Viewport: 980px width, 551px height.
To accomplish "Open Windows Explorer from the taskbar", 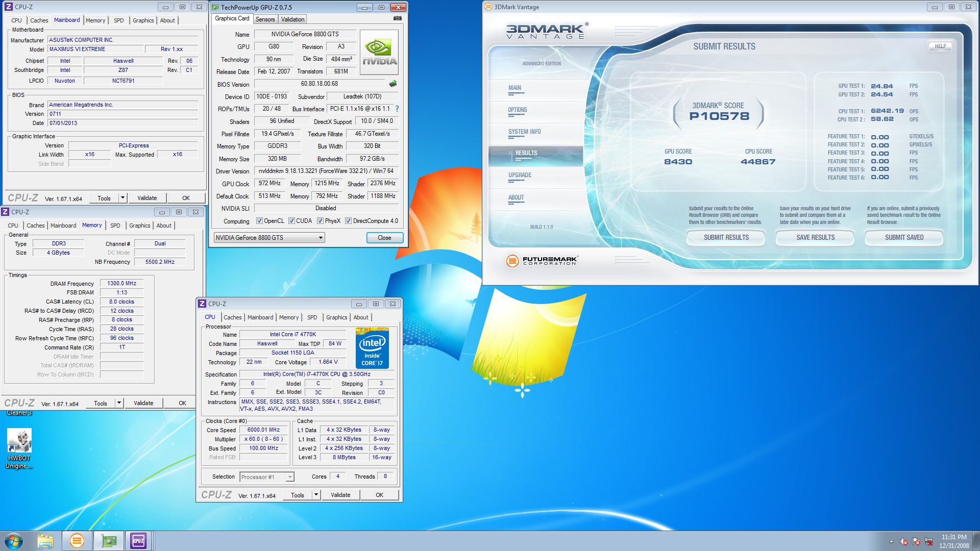I will coord(45,541).
